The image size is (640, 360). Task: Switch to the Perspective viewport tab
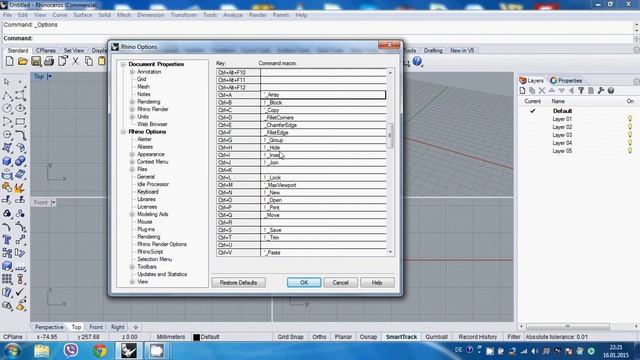[49, 327]
